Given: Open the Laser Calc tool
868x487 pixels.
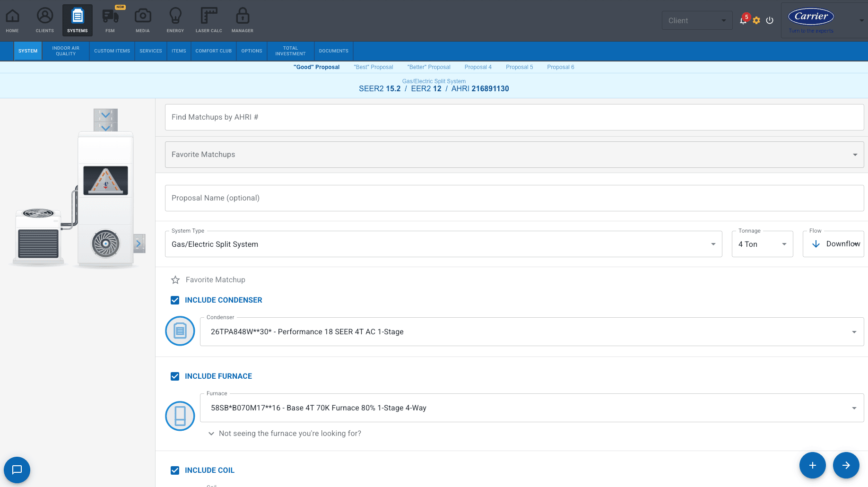Looking at the screenshot, I should tap(209, 20).
